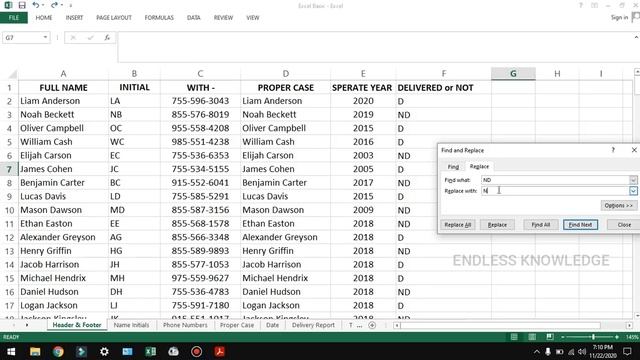Switch to Proper Case sheet tab
Viewport: 640px width, 360px height.
(x=237, y=325)
